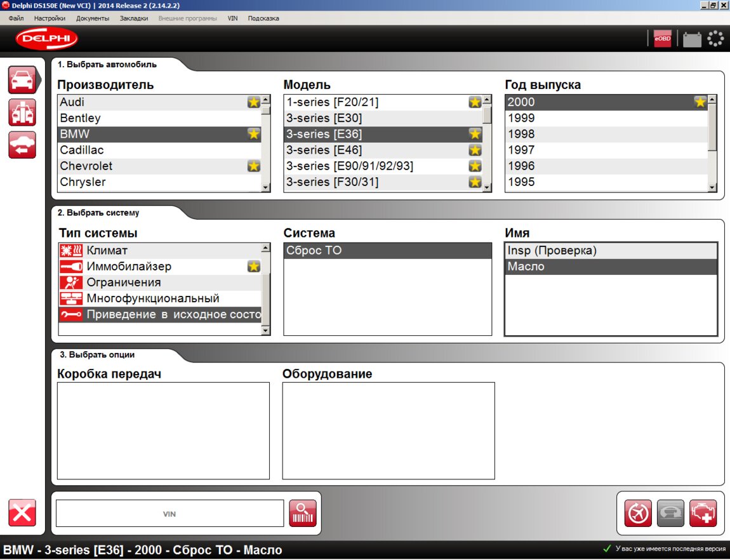730x560 pixels.
Task: Click the VIN input field
Action: 169,514
